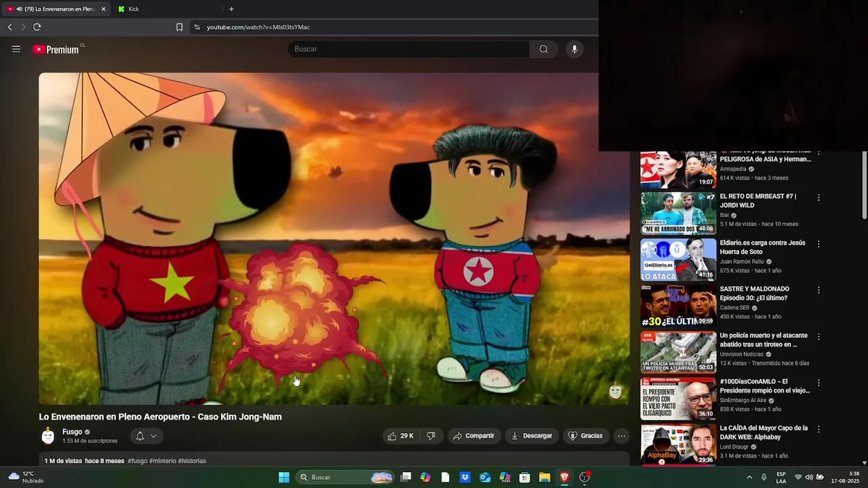Screen dimensions: 868x488
Task: Open Armapedia PELIGROSA de ASIA video thumbnail
Action: point(678,170)
